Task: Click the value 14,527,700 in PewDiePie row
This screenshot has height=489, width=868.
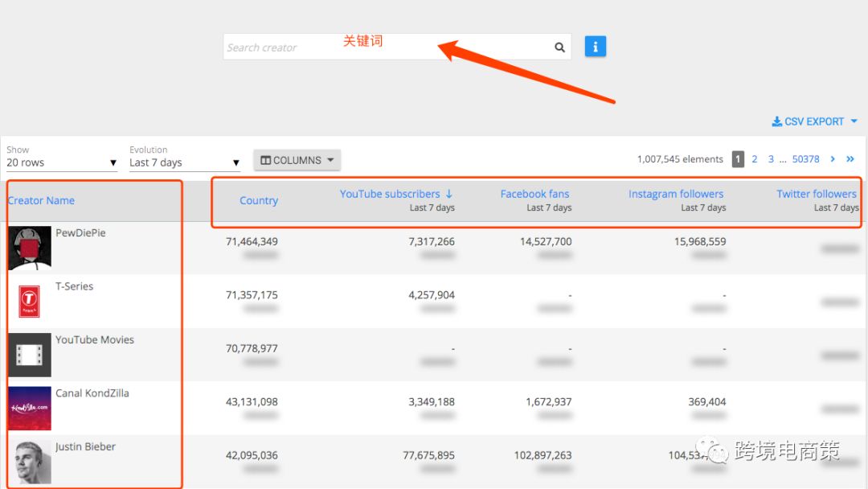Action: pyautogui.click(x=546, y=241)
